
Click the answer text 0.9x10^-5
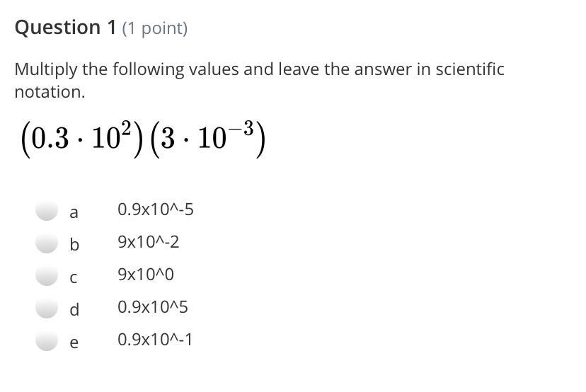[156, 209]
